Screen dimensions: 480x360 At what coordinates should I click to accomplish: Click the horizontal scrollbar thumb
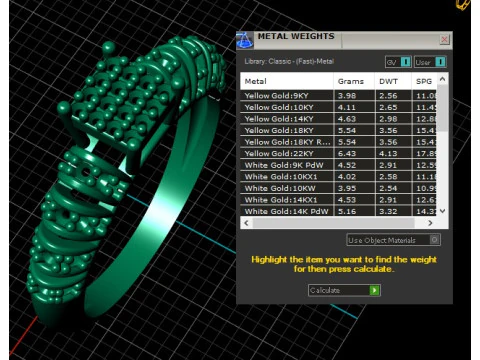[333, 223]
